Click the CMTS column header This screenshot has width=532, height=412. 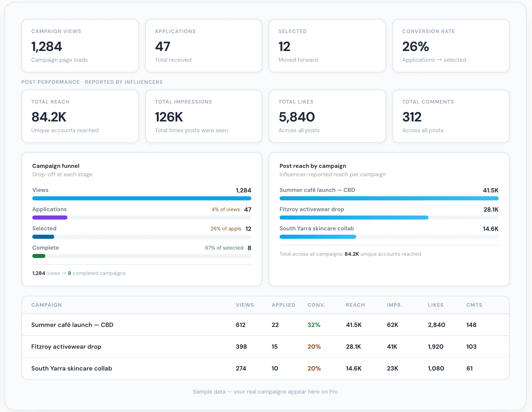click(474, 305)
